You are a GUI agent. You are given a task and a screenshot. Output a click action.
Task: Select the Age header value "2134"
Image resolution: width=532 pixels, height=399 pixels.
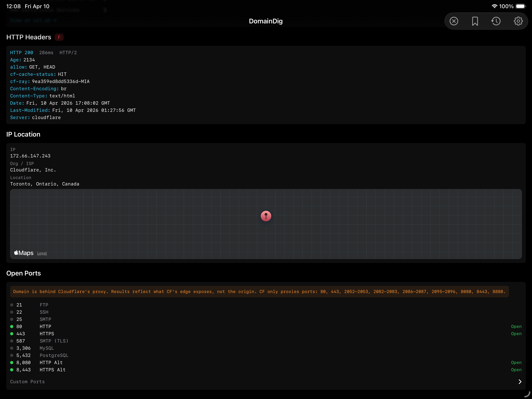point(29,60)
